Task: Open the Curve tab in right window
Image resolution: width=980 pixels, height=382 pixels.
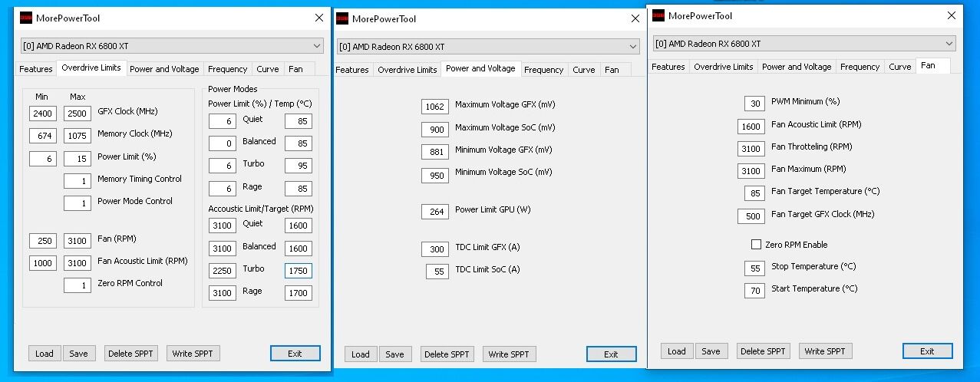Action: point(900,67)
